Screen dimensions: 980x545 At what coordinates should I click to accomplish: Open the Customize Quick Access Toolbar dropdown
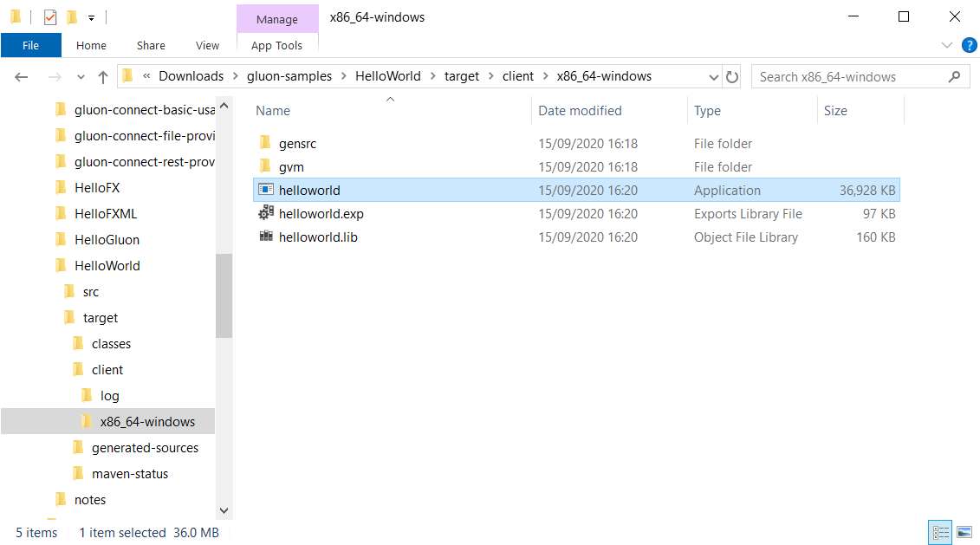point(91,17)
